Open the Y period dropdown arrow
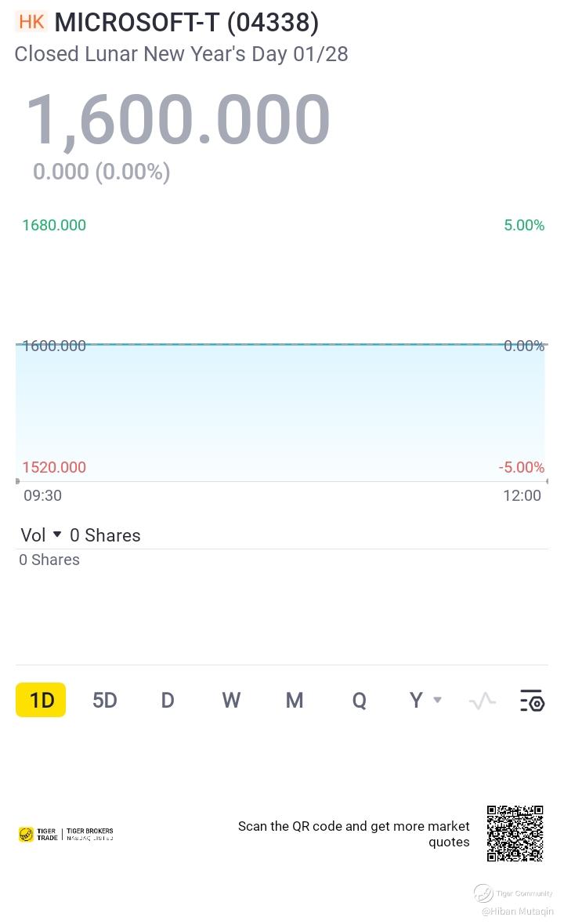Image resolution: width=564 pixels, height=924 pixels. (437, 700)
